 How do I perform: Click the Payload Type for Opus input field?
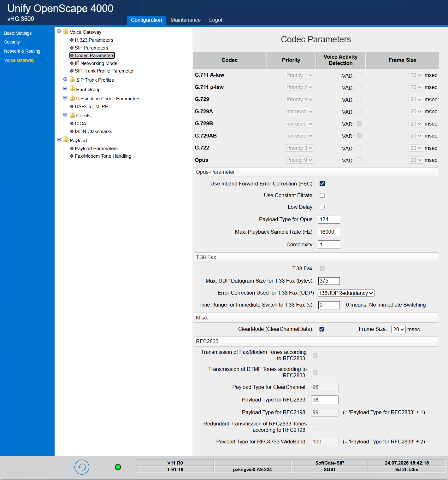click(329, 219)
